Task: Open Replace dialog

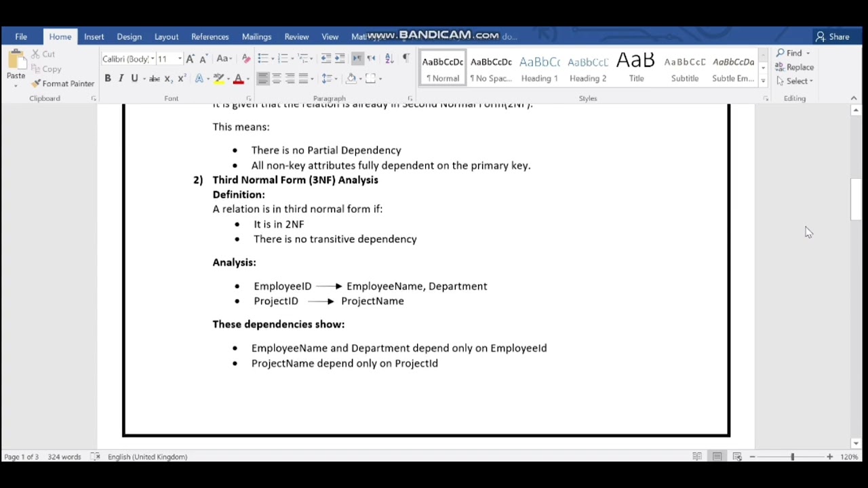Action: point(795,67)
